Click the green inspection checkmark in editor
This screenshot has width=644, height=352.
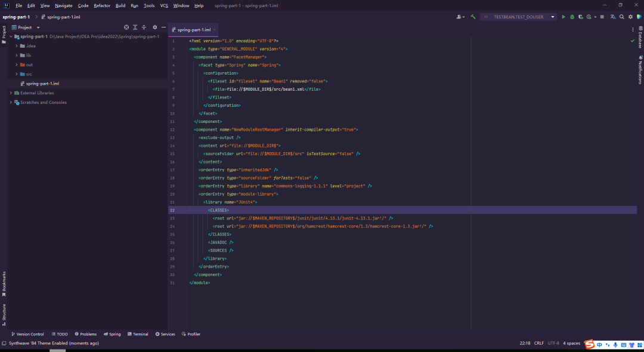tap(633, 41)
